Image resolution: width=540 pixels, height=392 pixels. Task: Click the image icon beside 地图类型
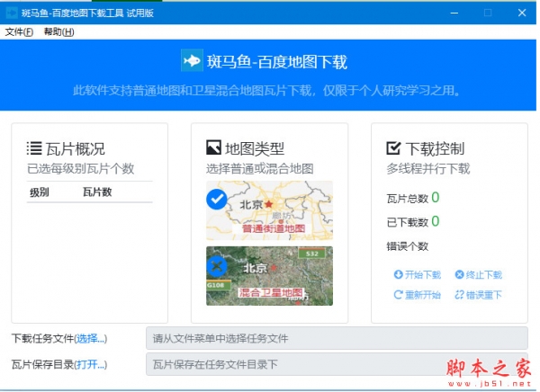coord(213,147)
